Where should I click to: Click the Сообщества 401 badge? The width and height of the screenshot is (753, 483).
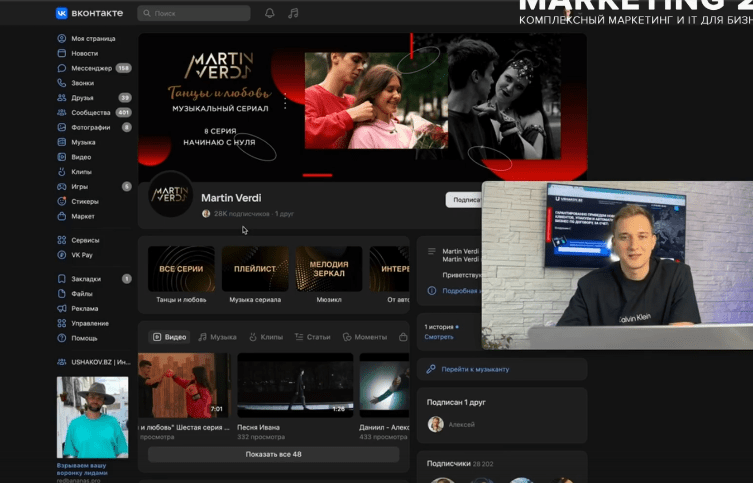[x=123, y=112]
